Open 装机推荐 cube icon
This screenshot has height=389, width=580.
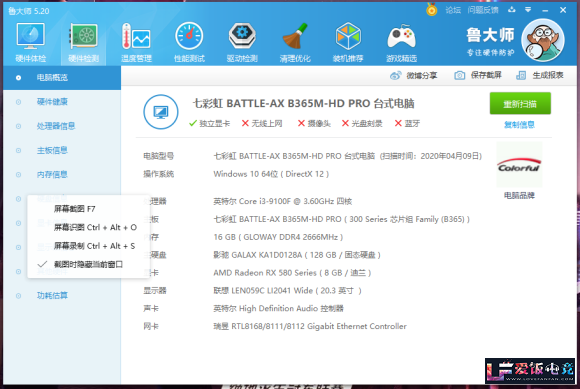348,42
